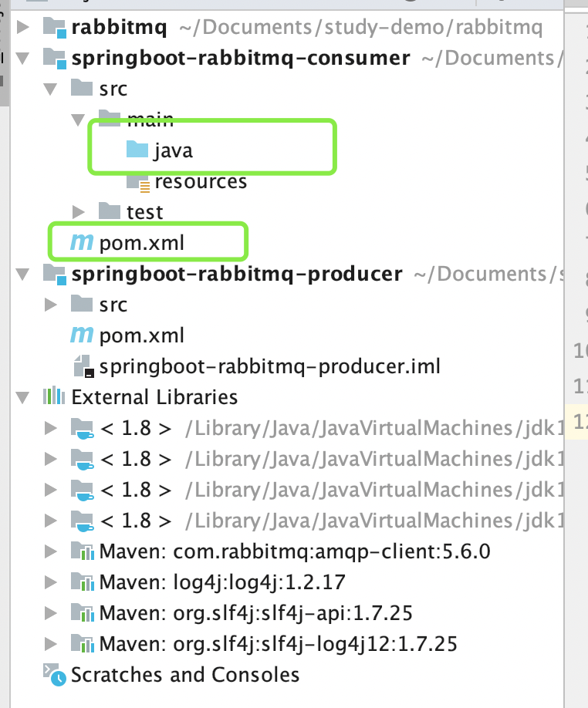588x708 pixels.
Task: Expand the rabbitmq module node
Action: tap(23, 29)
